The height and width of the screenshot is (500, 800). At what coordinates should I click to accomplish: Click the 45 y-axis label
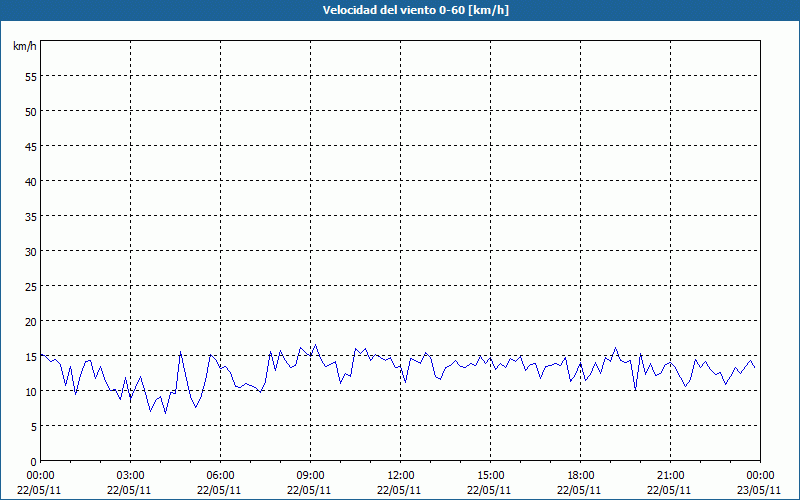31,146
